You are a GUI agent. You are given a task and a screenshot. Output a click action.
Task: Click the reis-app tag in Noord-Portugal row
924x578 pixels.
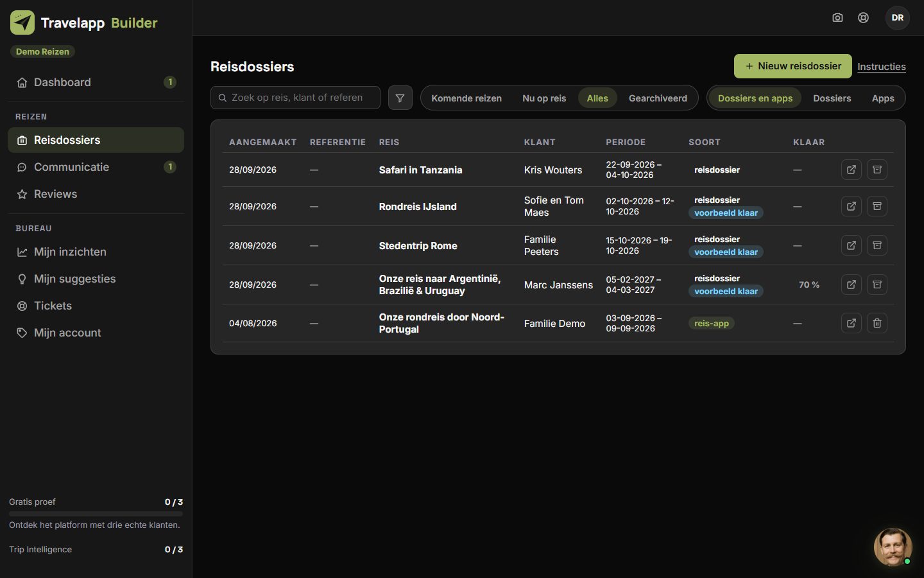click(x=712, y=323)
